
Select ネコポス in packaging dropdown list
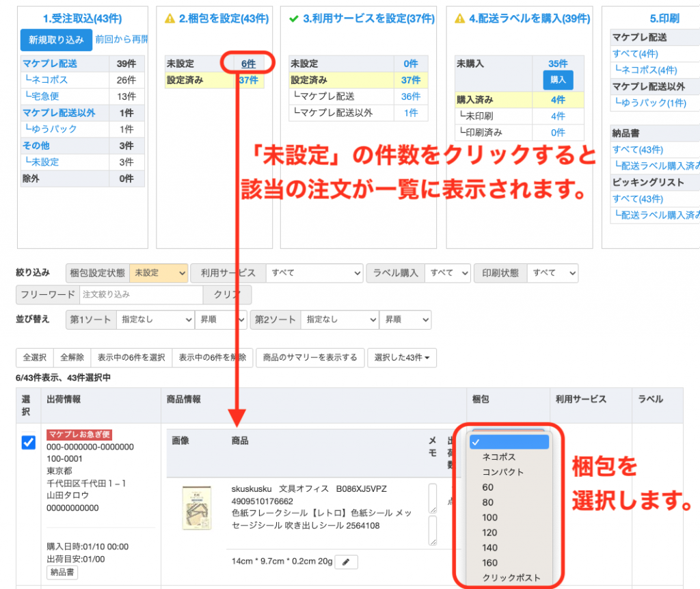[509, 457]
